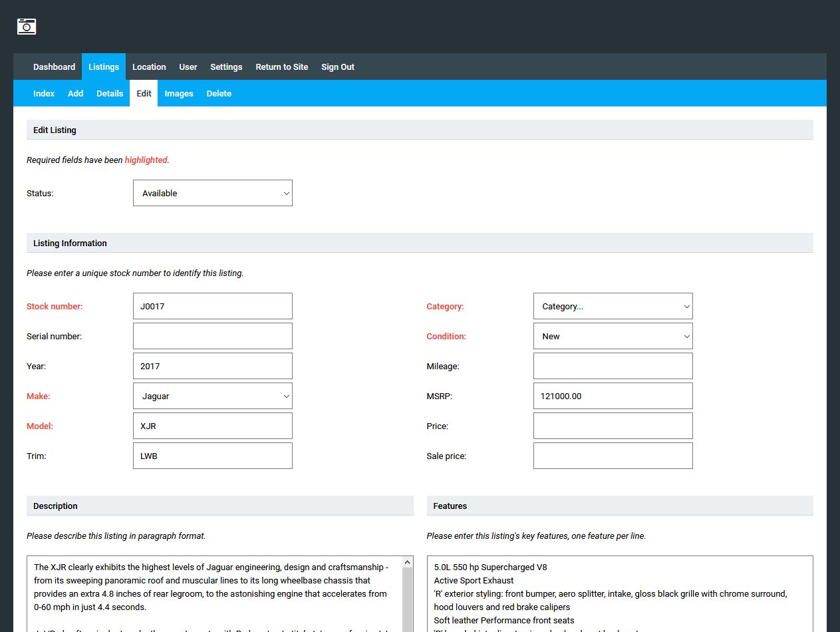Switch to the Images tab
Image resolution: width=840 pixels, height=632 pixels.
[179, 93]
